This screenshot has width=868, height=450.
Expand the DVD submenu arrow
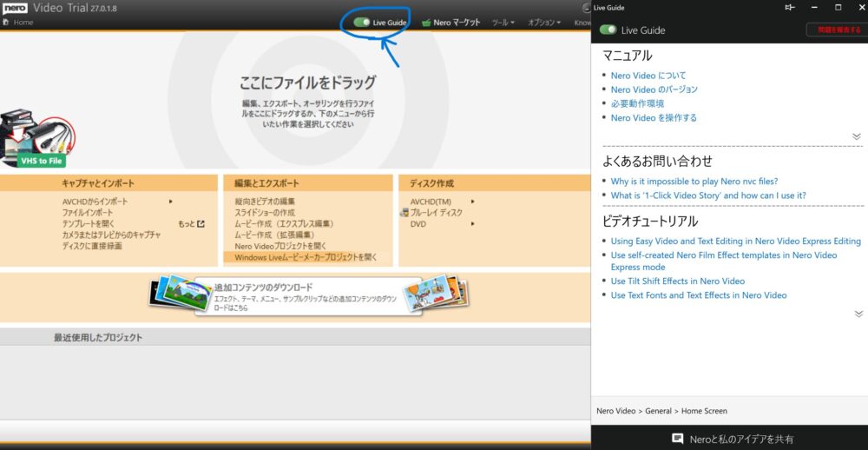tap(473, 224)
